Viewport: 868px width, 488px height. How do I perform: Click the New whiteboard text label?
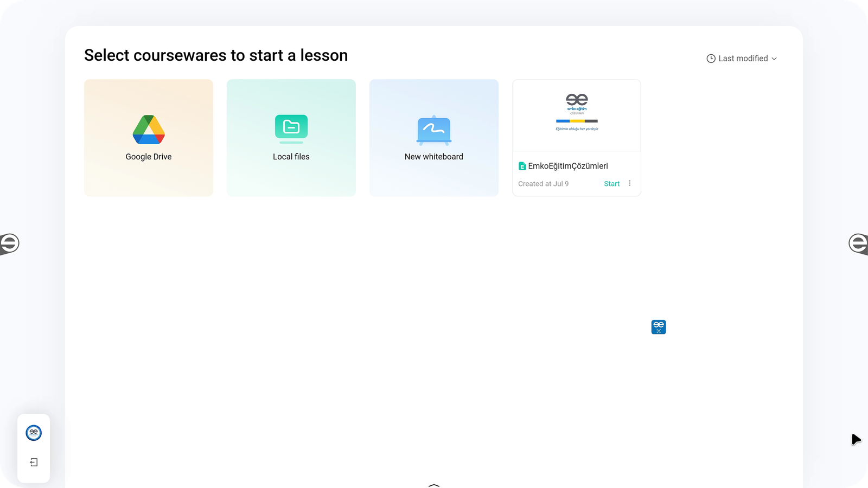(433, 157)
